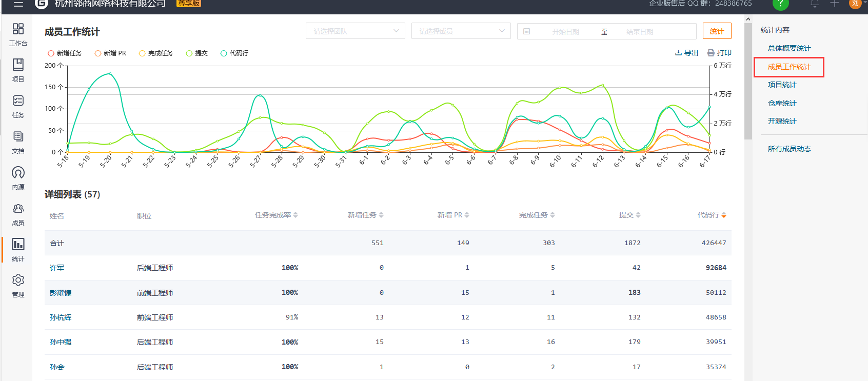The image size is (868, 381).
Task: Click the 尊享版 edition badge
Action: [189, 3]
